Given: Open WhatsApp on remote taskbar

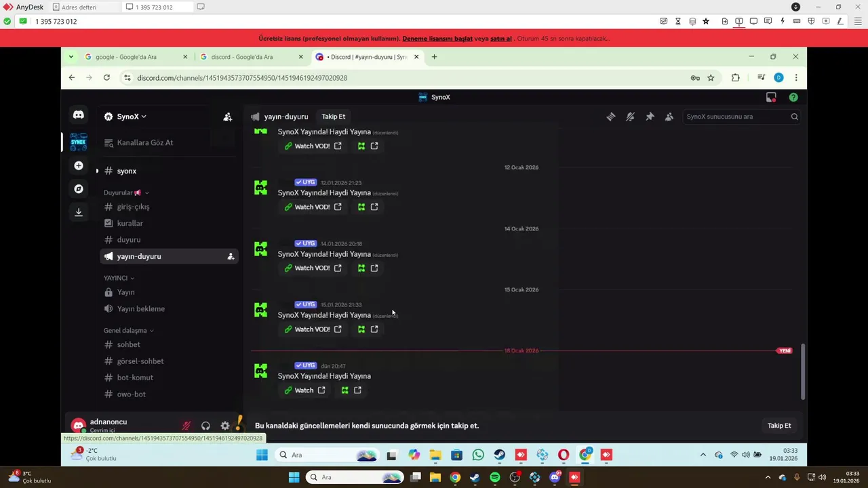Looking at the screenshot, I should coord(478,455).
